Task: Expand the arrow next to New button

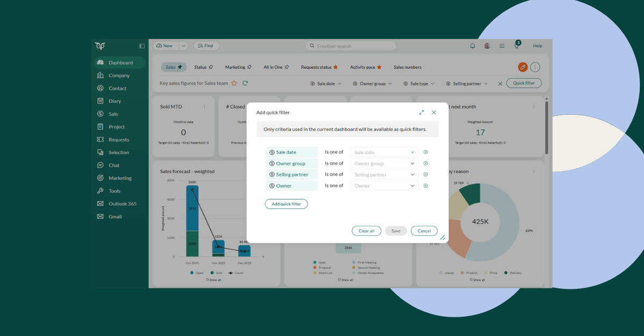Action: [x=184, y=46]
